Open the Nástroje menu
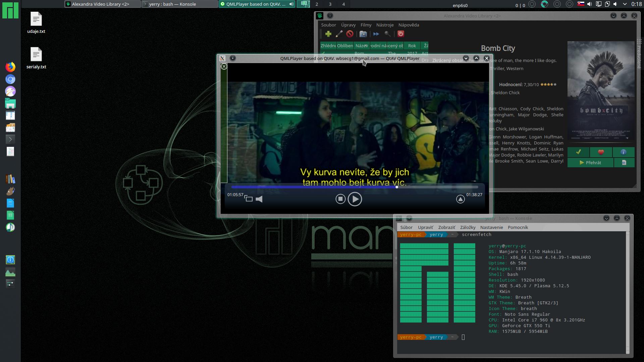 click(385, 25)
